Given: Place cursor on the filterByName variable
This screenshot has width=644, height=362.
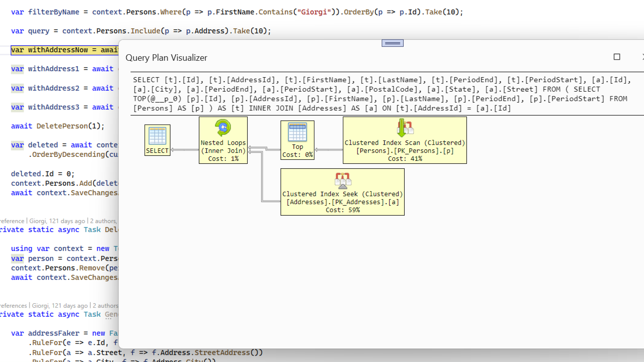Looking at the screenshot, I should (x=53, y=12).
